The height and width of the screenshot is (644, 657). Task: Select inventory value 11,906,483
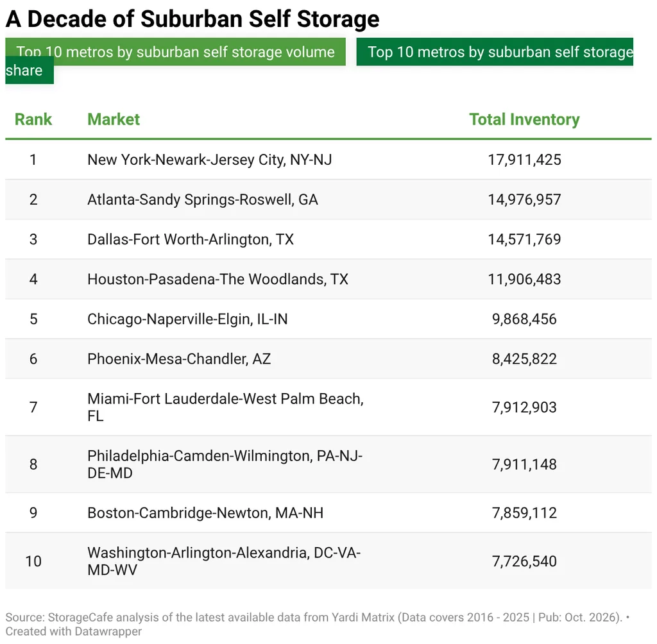(x=524, y=279)
